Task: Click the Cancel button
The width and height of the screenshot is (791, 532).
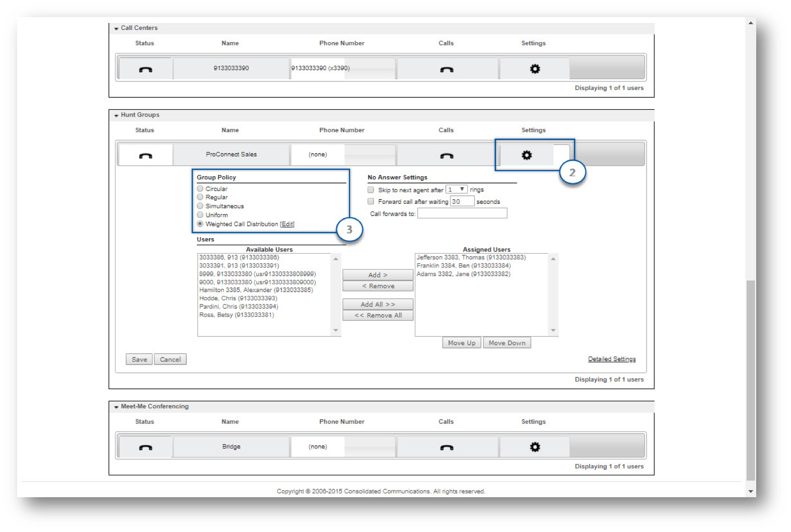Action: pos(170,360)
